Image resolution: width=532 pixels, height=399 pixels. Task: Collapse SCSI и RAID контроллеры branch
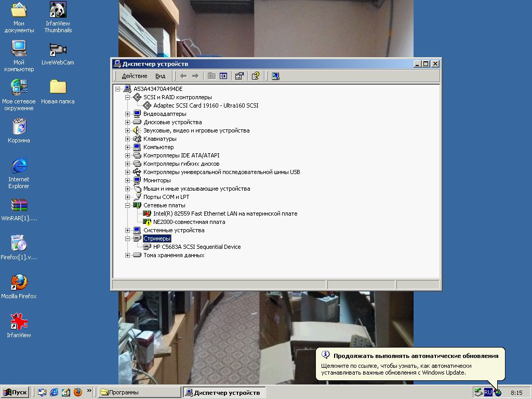[x=128, y=97]
